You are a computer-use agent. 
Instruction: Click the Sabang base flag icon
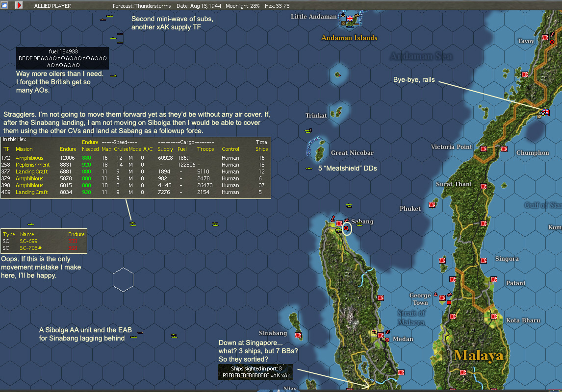click(x=339, y=223)
